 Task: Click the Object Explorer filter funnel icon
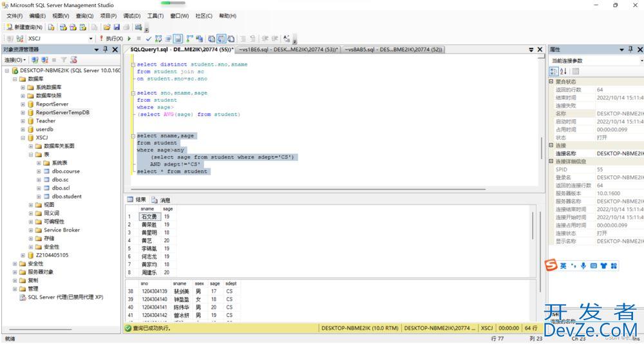click(x=64, y=60)
